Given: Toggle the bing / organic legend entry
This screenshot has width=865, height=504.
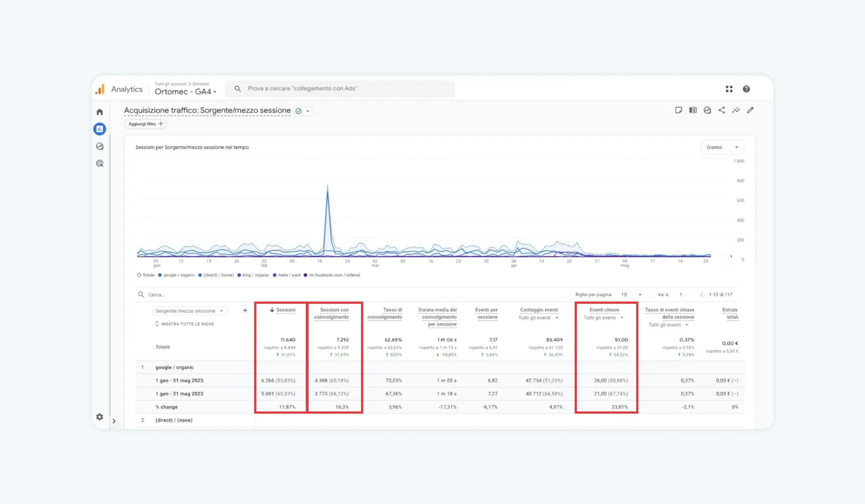Looking at the screenshot, I should tap(253, 275).
